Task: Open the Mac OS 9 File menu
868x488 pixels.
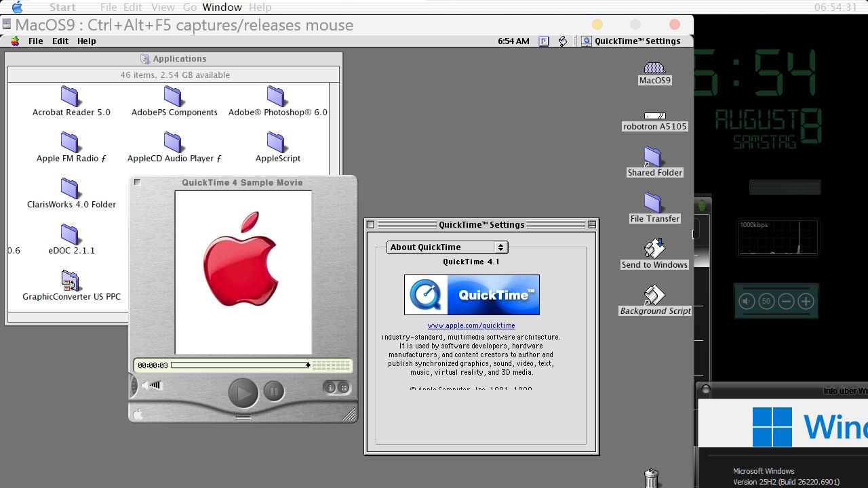Action: point(36,41)
